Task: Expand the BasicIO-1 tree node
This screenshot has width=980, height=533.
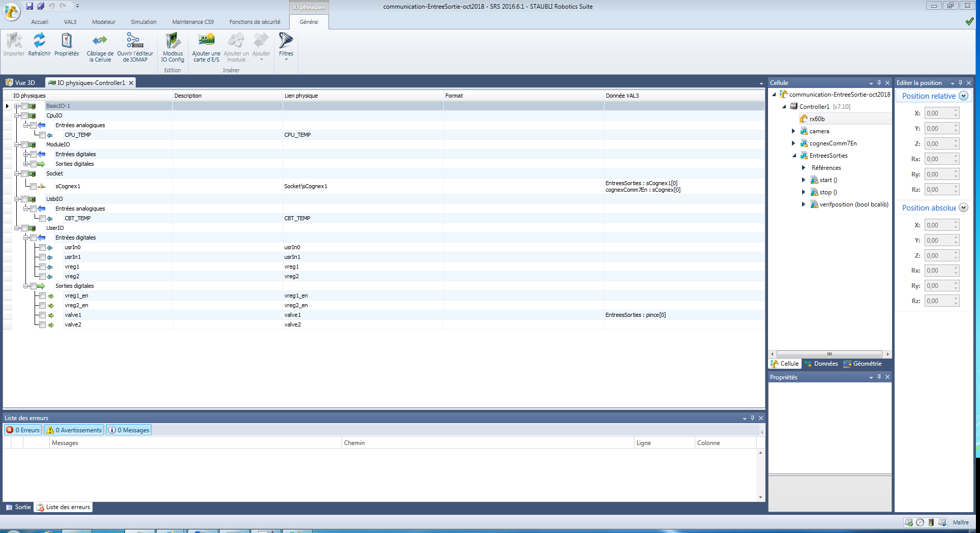Action: pos(17,106)
